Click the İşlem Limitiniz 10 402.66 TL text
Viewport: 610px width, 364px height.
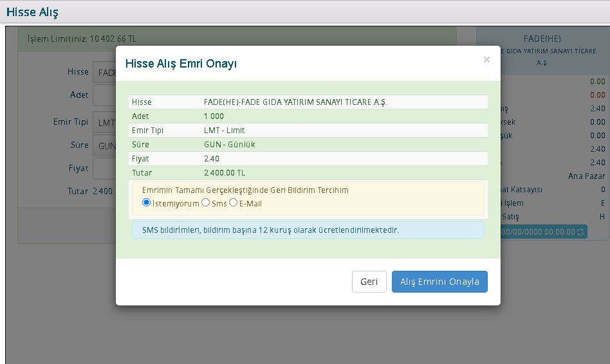pos(82,39)
